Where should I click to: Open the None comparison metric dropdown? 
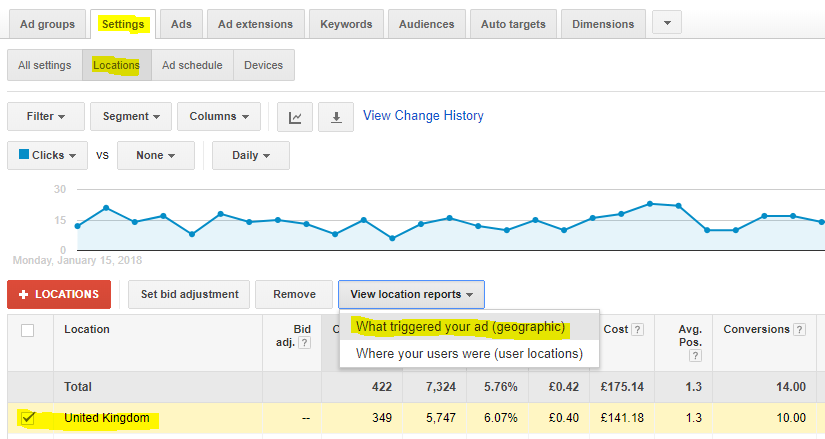click(x=156, y=155)
